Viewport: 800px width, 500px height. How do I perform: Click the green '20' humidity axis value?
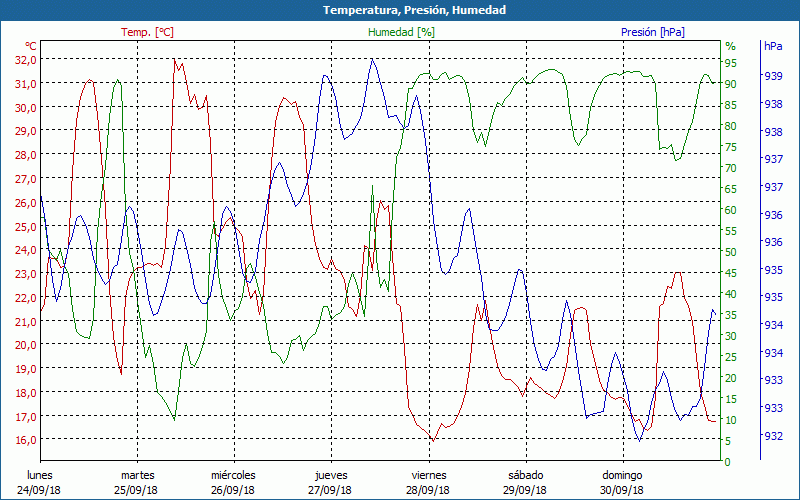coord(731,378)
